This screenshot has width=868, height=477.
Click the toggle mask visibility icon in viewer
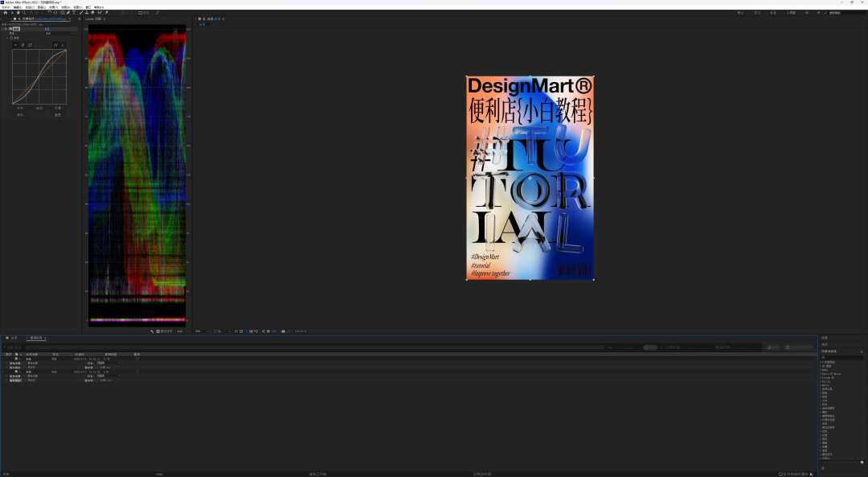246,331
